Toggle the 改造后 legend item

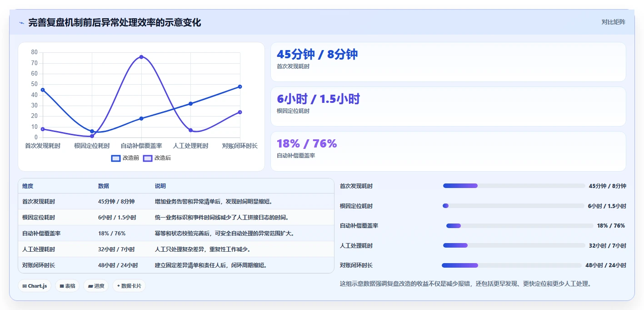point(157,158)
